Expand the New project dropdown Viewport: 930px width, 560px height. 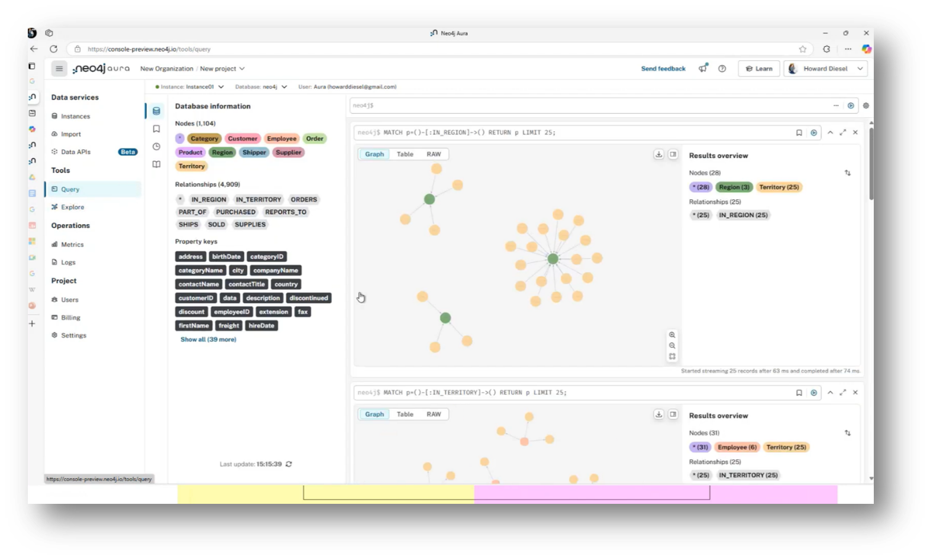pyautogui.click(x=222, y=69)
